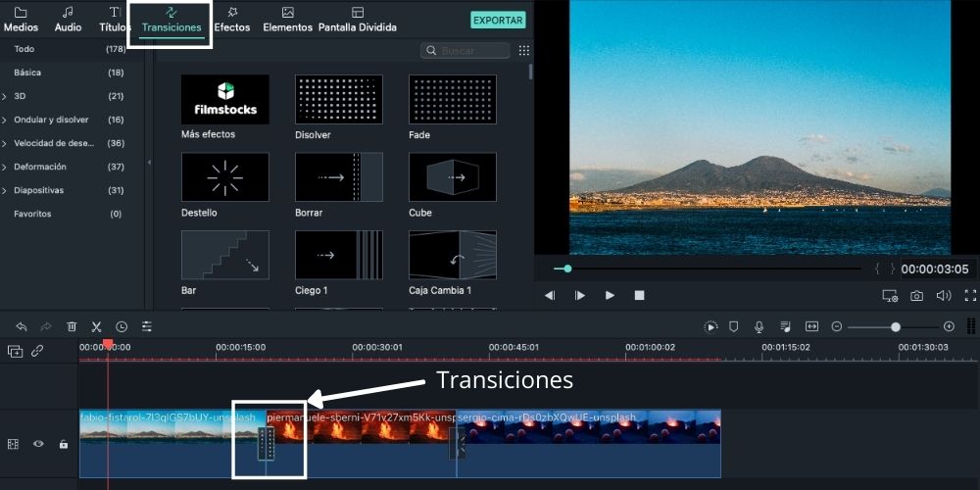Add a new track with the plus-frames icon
980x490 pixels.
[15, 351]
